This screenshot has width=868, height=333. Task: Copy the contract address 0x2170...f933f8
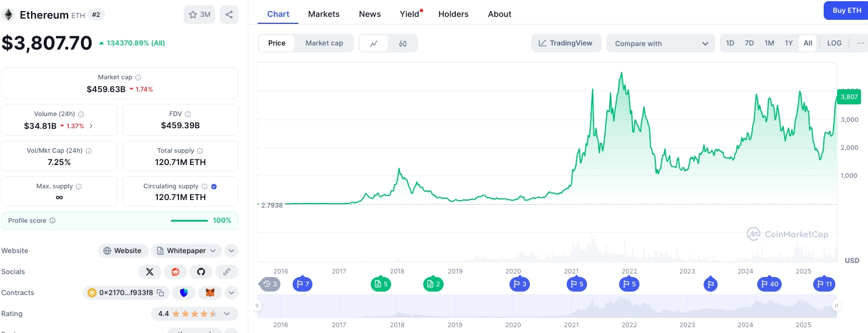point(160,293)
